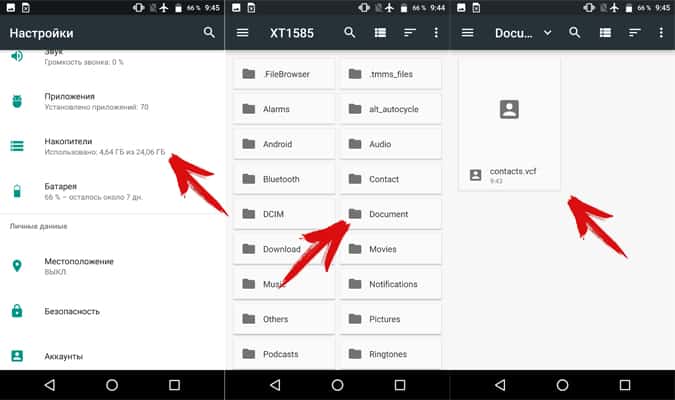Open the Audio folder
The image size is (675, 400).
(x=390, y=144)
